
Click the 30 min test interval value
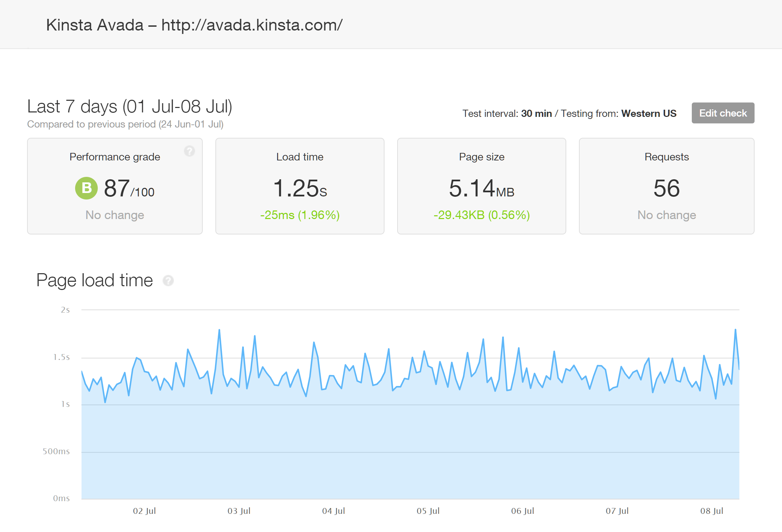click(536, 113)
